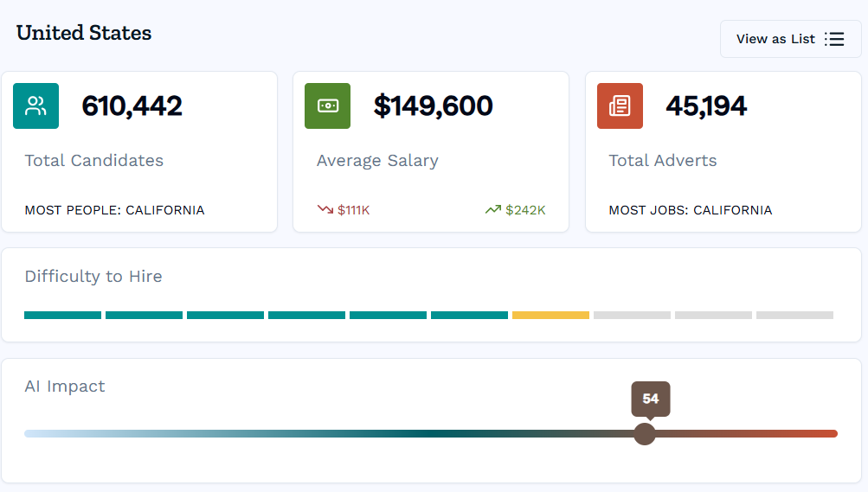Click the AI Impact slider handle

coord(645,433)
